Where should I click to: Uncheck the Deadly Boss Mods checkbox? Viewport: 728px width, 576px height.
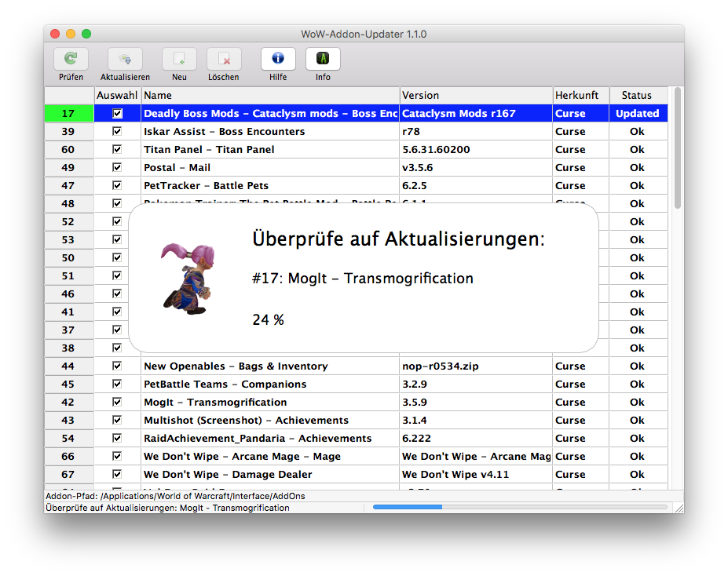[117, 113]
